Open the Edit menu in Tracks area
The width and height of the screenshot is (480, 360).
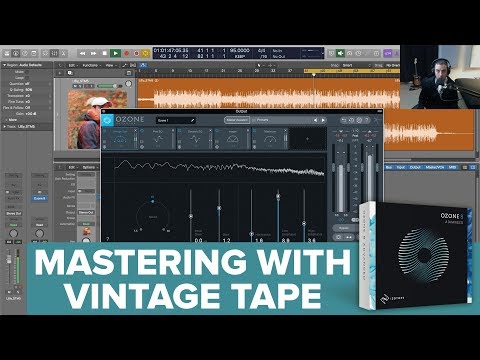73,65
